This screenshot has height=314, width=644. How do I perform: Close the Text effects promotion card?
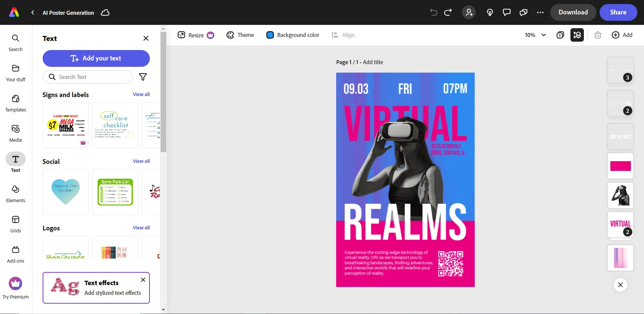click(x=143, y=280)
